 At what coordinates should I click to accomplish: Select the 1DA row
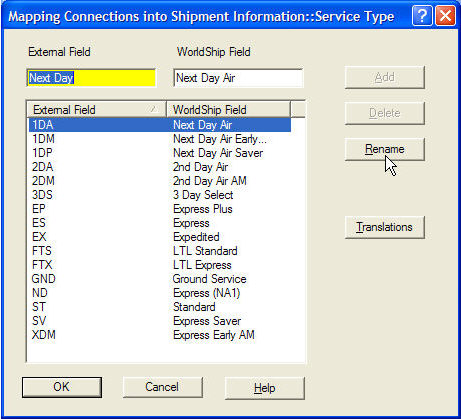tap(160, 125)
